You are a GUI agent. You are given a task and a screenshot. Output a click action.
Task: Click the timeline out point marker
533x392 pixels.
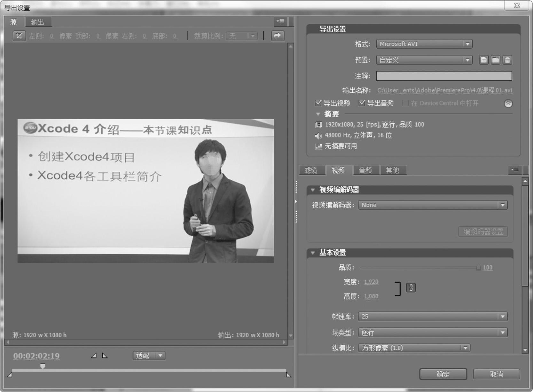pos(288,374)
